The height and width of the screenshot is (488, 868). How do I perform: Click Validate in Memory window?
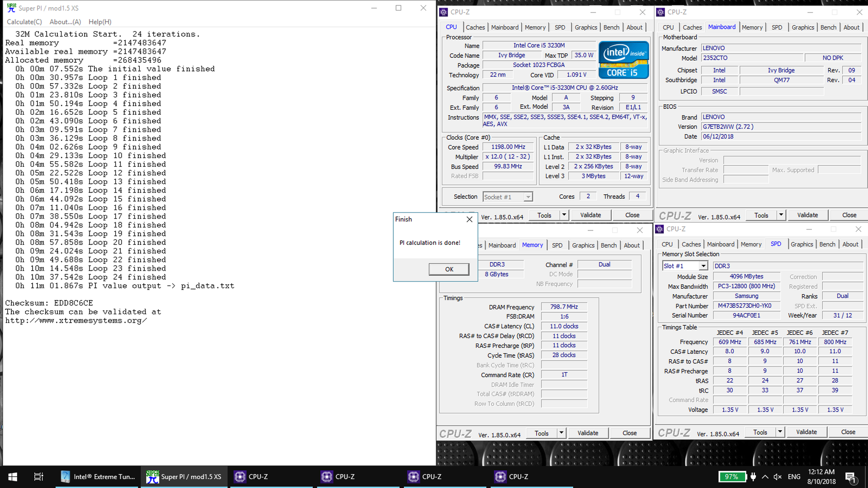point(588,433)
